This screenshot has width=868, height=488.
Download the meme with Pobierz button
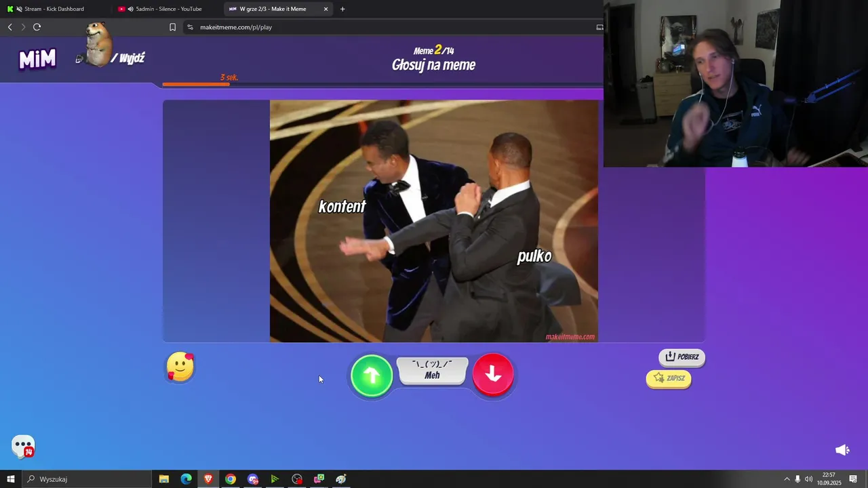coord(682,357)
